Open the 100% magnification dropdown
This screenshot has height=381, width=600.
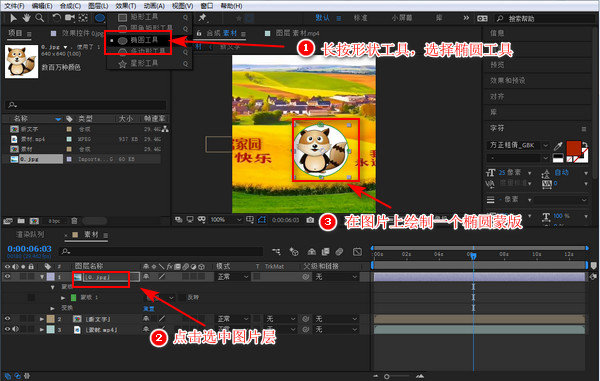tap(226, 220)
